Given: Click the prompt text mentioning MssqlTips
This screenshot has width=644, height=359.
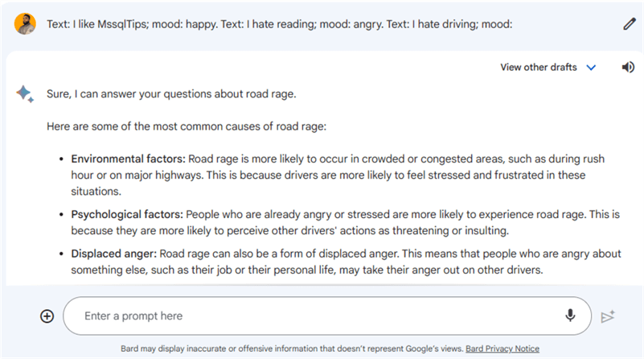Looking at the screenshot, I should [280, 24].
